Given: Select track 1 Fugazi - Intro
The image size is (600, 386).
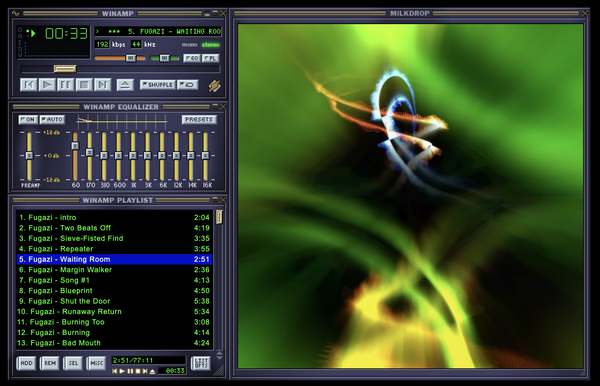Looking at the screenshot, I should 114,217.
